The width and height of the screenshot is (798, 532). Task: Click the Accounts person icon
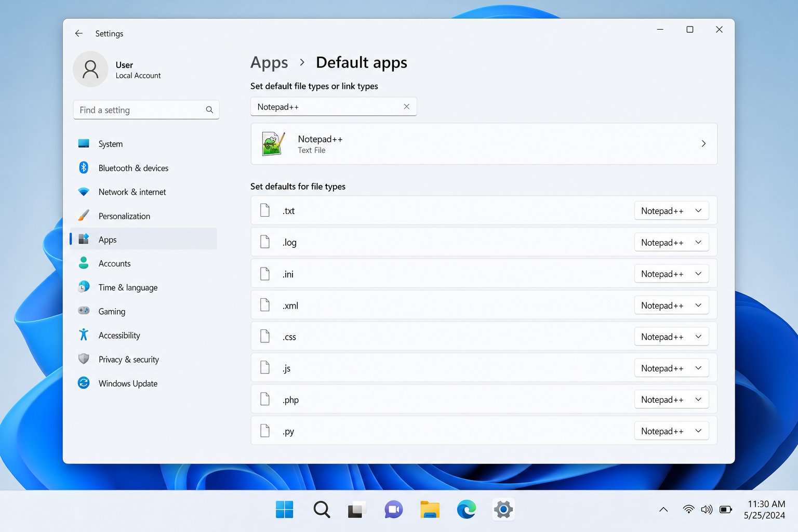84,263
